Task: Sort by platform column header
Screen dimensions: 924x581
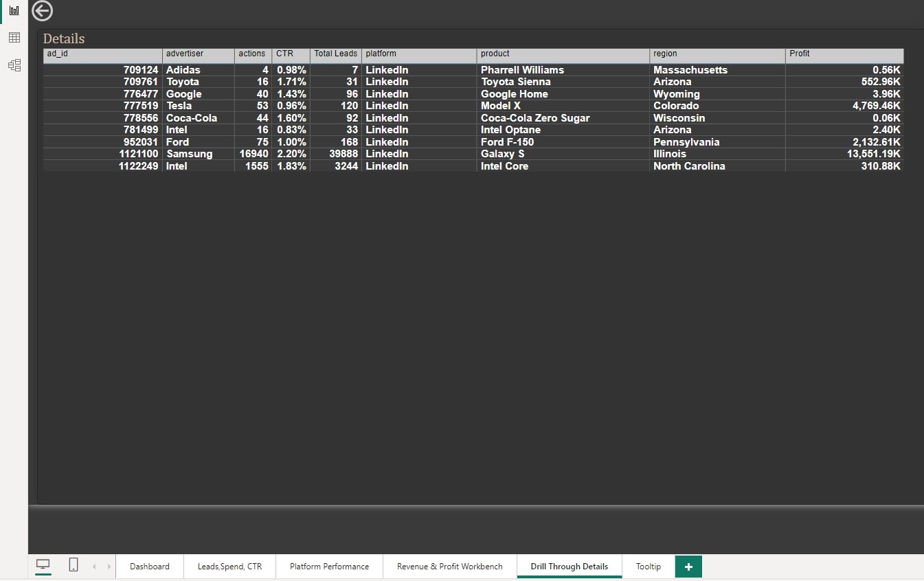Action: tap(419, 54)
